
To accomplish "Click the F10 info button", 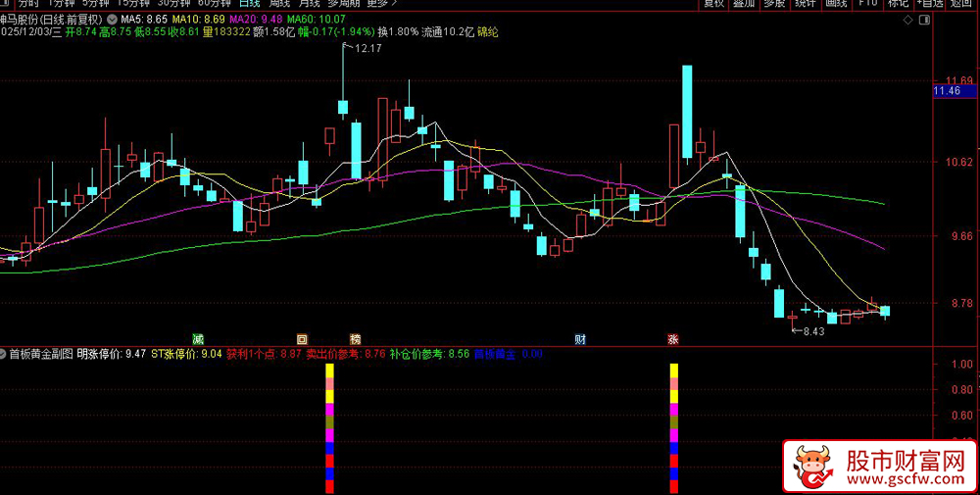I will 867,4.
